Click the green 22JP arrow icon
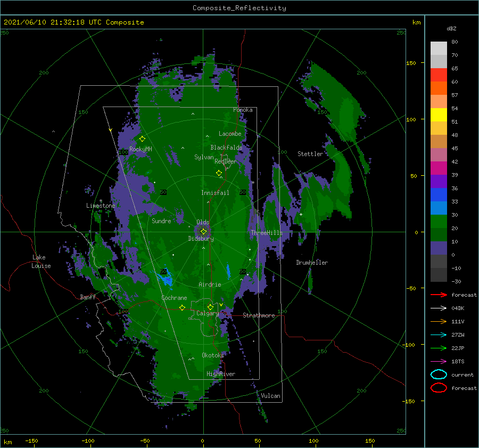 [x=439, y=348]
